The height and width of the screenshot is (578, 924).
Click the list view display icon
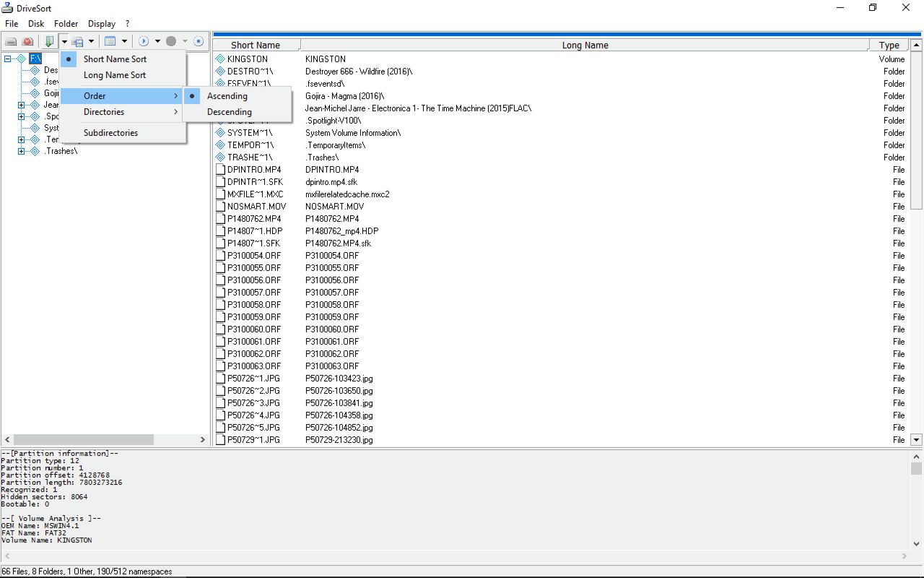point(110,41)
